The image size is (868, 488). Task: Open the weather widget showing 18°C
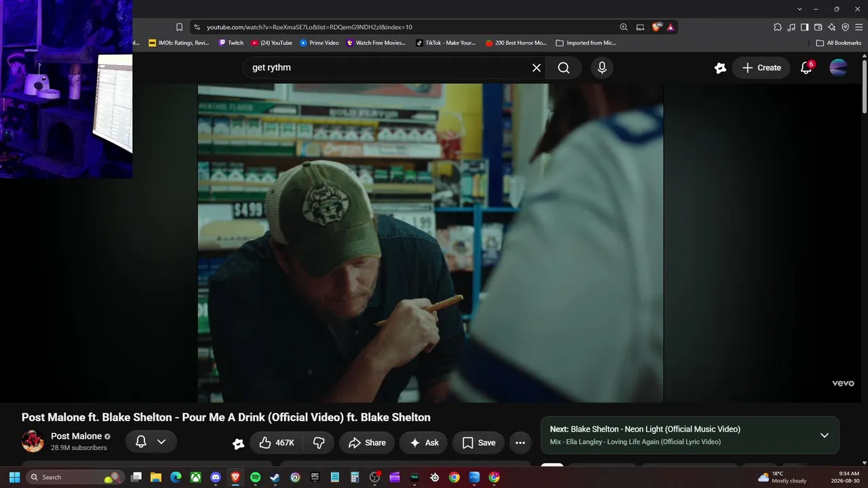[782, 477]
